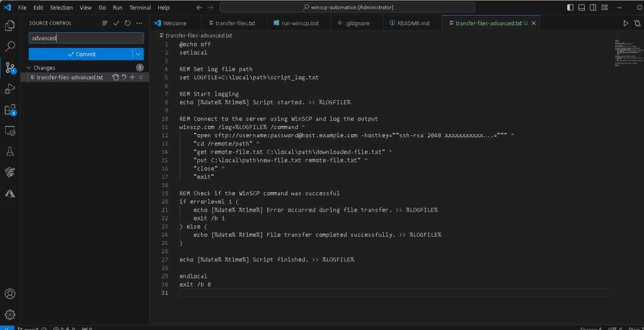Click 'endlocal' text in editor

(x=193, y=276)
